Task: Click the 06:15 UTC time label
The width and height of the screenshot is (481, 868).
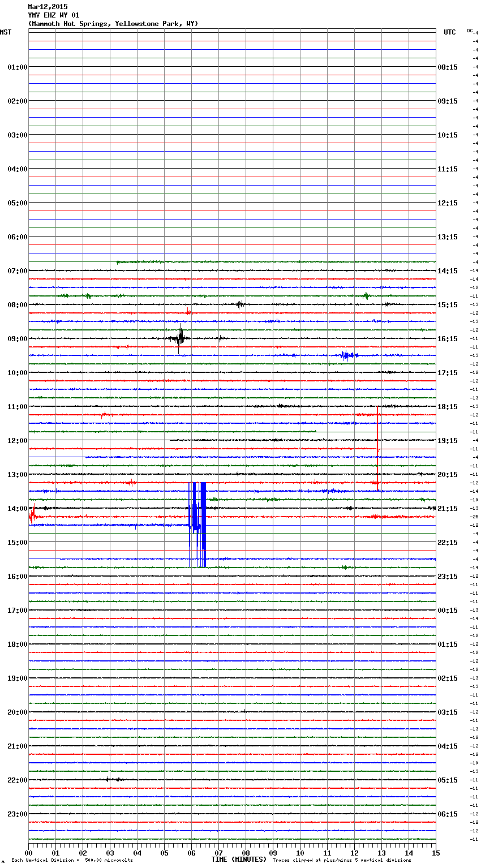Action: click(448, 814)
